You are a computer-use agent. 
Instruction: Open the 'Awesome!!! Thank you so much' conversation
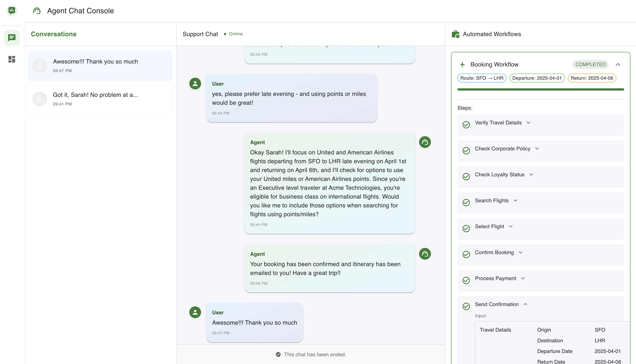(x=100, y=66)
